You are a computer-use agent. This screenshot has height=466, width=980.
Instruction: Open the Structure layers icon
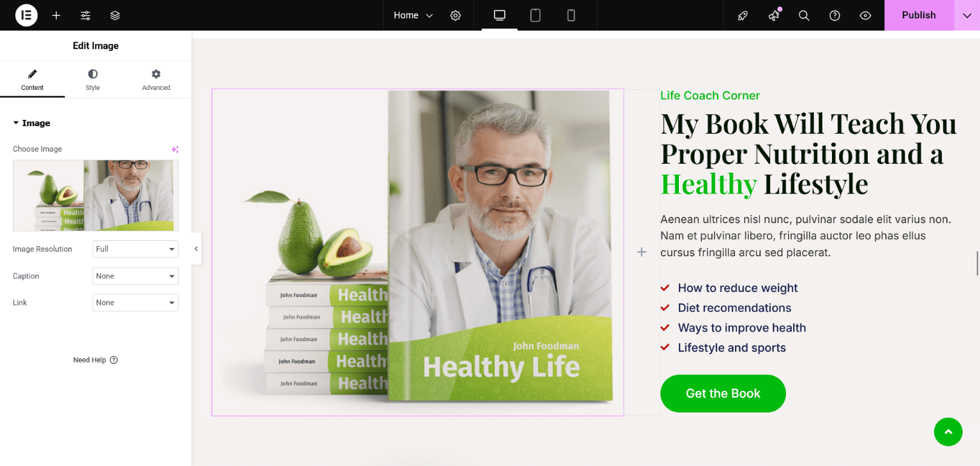pos(115,15)
